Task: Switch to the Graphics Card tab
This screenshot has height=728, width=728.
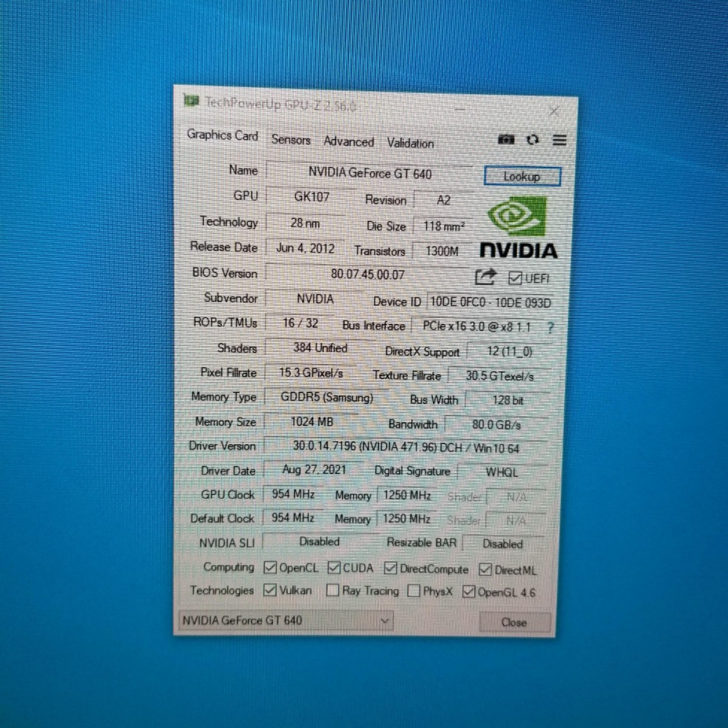Action: (223, 135)
